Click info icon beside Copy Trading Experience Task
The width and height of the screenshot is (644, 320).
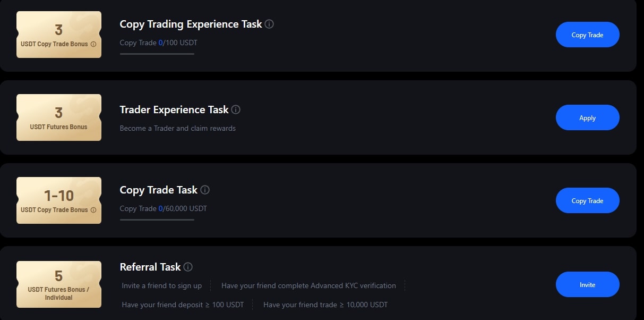pyautogui.click(x=269, y=24)
